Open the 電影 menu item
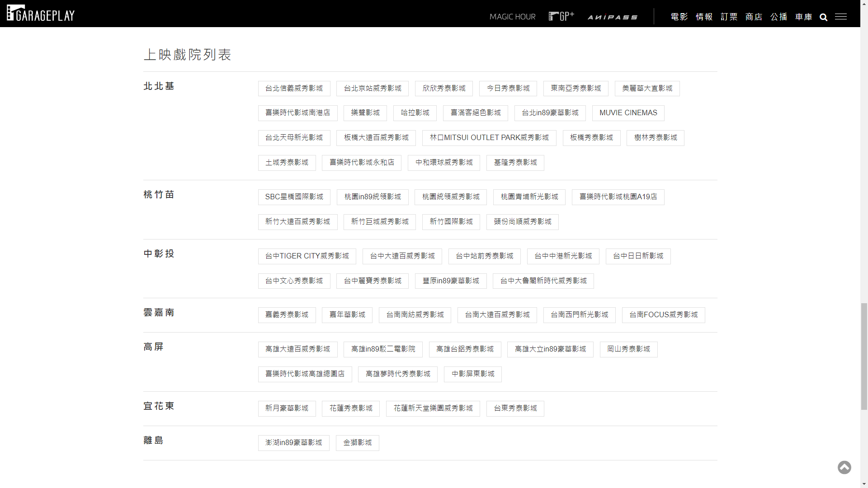This screenshot has height=488, width=868. pyautogui.click(x=679, y=17)
